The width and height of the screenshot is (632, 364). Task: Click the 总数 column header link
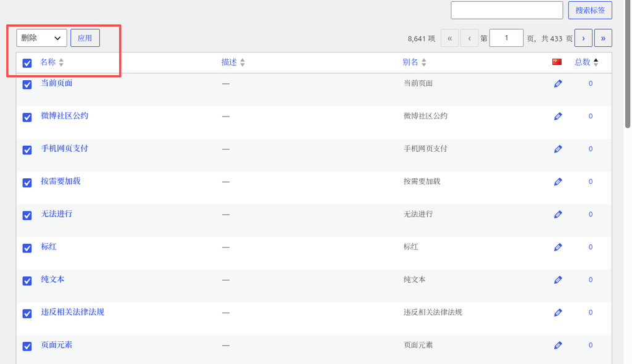pyautogui.click(x=583, y=62)
